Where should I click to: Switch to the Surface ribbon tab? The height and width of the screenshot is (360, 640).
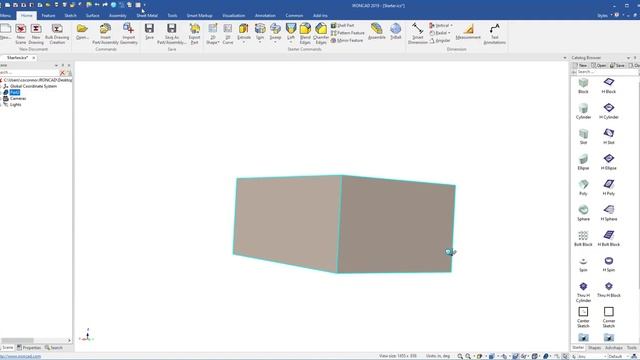point(93,16)
